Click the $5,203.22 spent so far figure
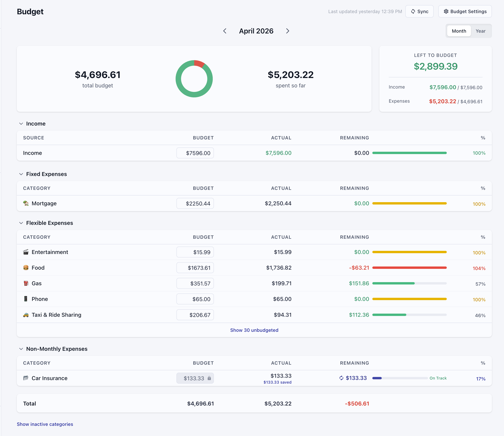 tap(290, 75)
